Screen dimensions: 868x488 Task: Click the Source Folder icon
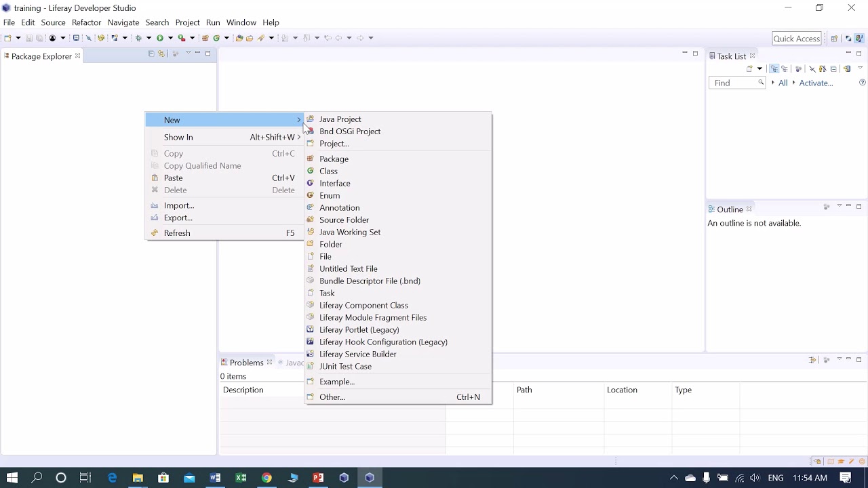pos(311,220)
